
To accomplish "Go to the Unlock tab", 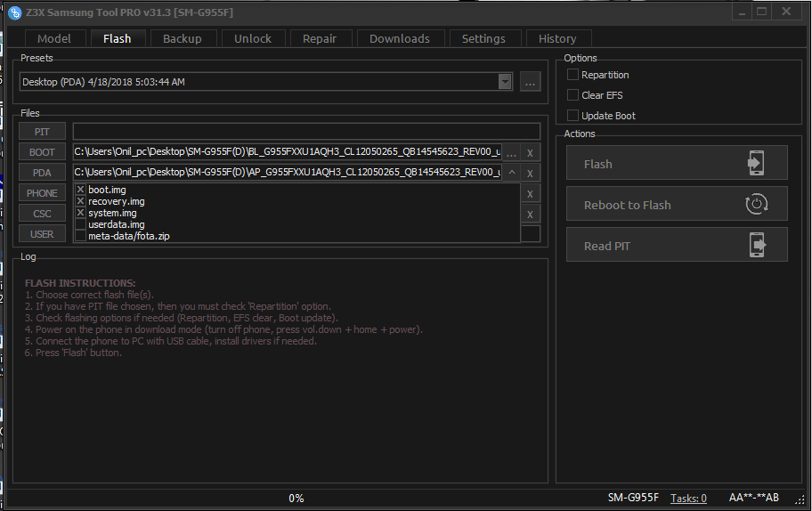I will pos(253,39).
